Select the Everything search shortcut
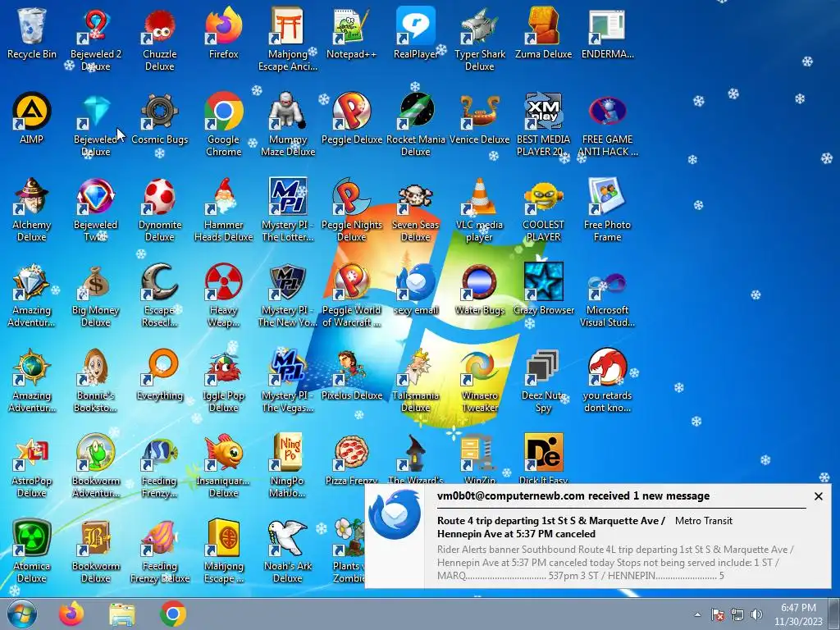This screenshot has height=630, width=840. [x=160, y=375]
